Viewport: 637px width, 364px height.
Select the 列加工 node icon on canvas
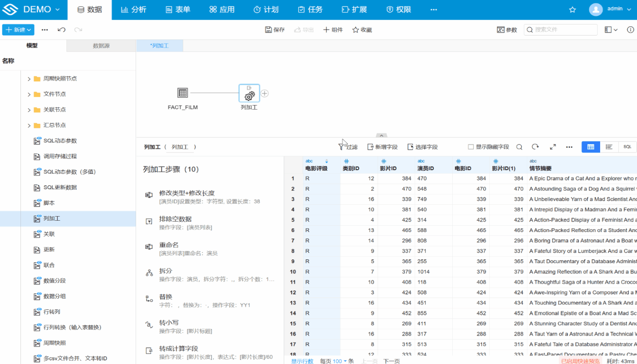(x=249, y=93)
